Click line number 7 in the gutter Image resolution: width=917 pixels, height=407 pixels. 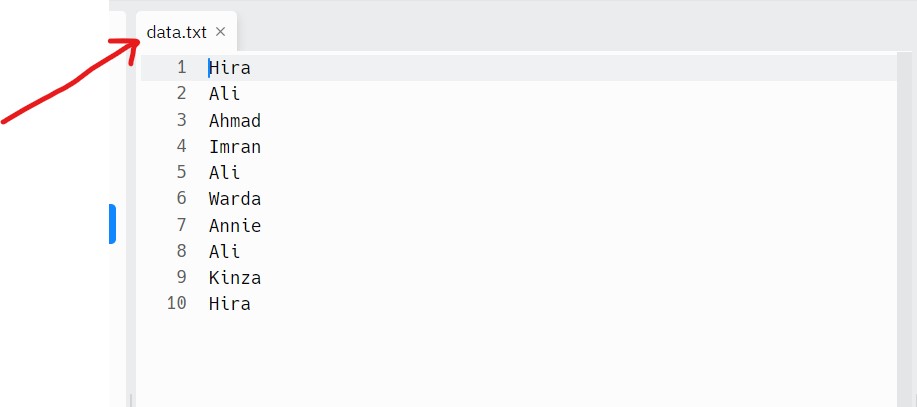(181, 225)
